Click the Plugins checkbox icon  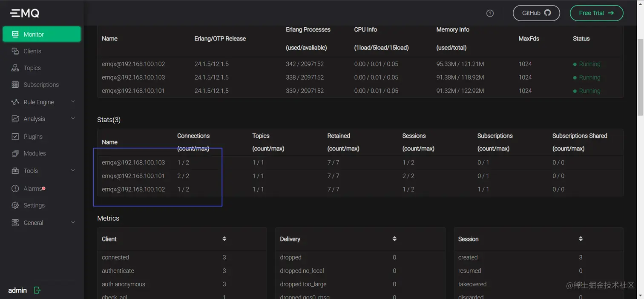[x=15, y=137]
